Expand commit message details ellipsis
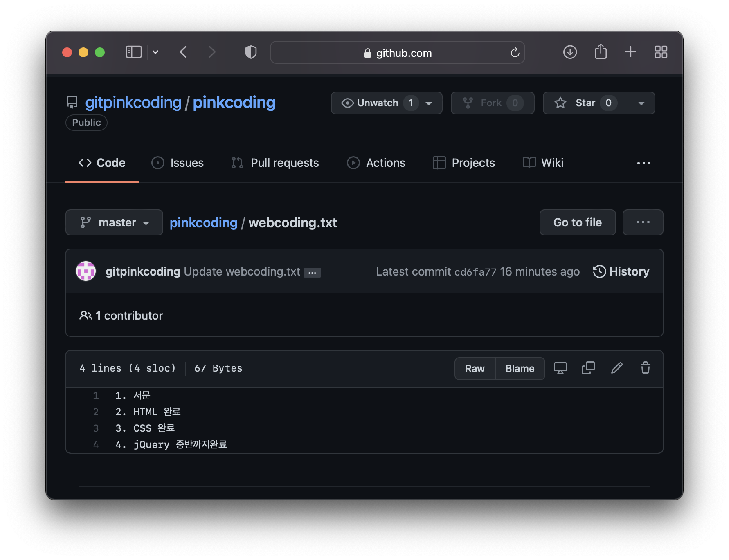Image resolution: width=729 pixels, height=560 pixels. click(x=312, y=273)
